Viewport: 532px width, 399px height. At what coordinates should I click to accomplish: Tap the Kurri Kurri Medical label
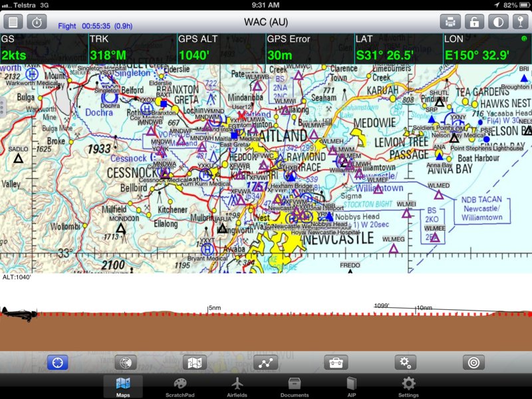click(x=205, y=184)
